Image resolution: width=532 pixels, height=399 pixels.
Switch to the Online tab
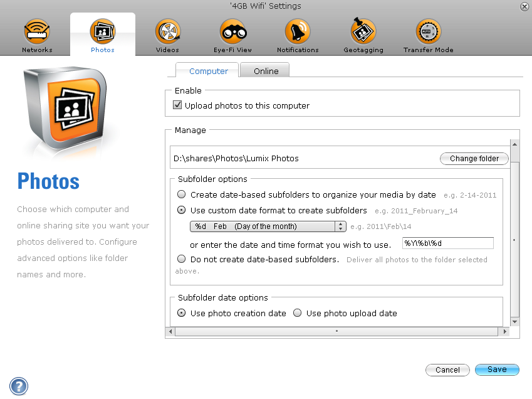[x=265, y=71]
